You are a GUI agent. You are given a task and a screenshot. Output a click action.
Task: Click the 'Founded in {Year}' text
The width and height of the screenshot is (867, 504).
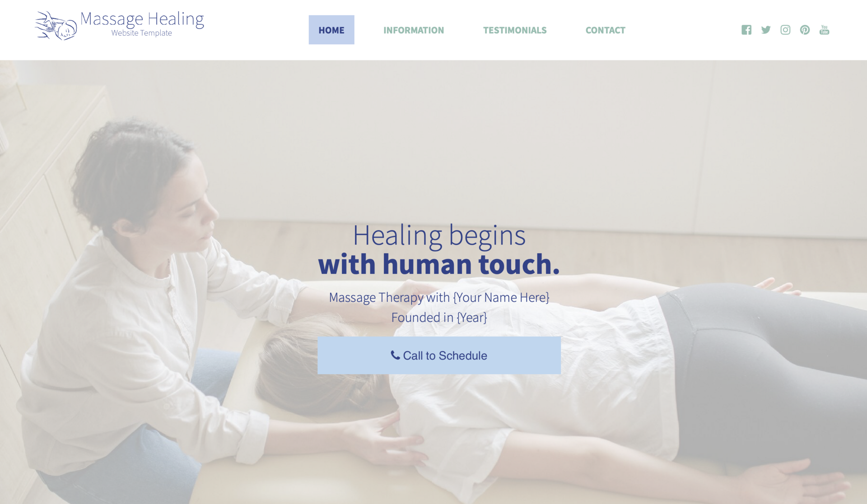(x=439, y=317)
